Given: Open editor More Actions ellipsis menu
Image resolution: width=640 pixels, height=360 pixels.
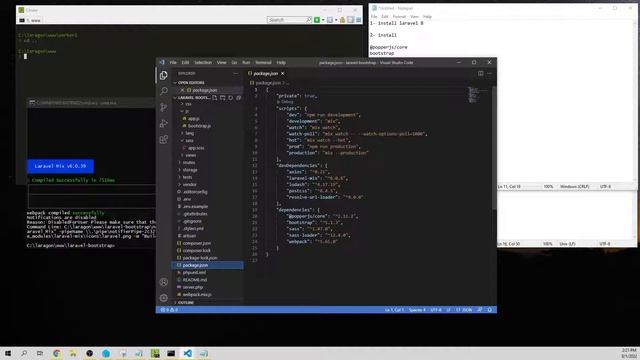Looking at the screenshot, I should click(x=489, y=73).
